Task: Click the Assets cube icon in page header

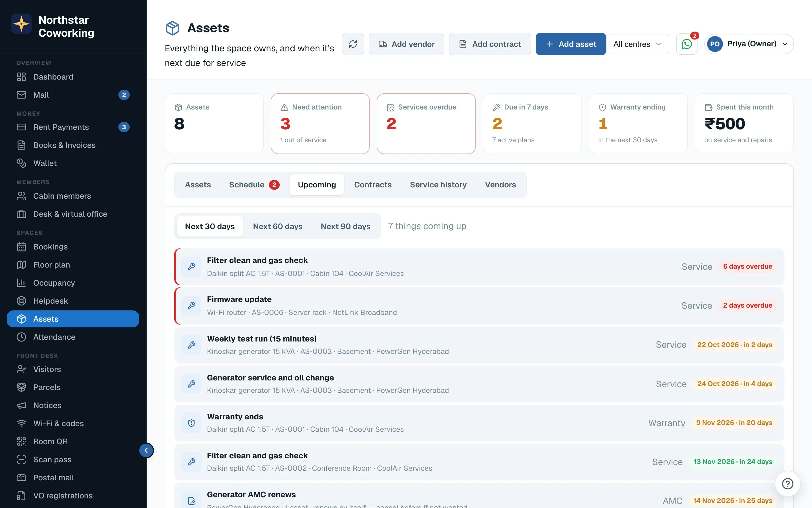Action: pyautogui.click(x=173, y=28)
